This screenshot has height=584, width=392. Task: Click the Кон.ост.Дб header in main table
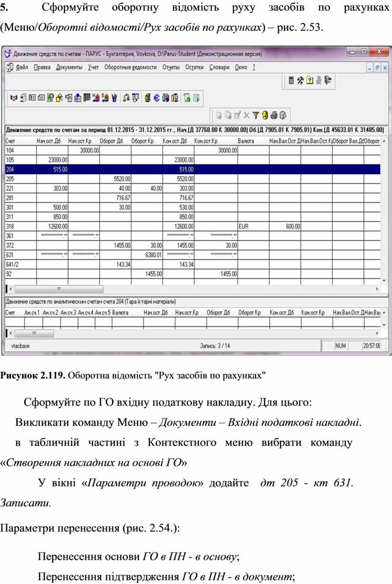pyautogui.click(x=178, y=141)
